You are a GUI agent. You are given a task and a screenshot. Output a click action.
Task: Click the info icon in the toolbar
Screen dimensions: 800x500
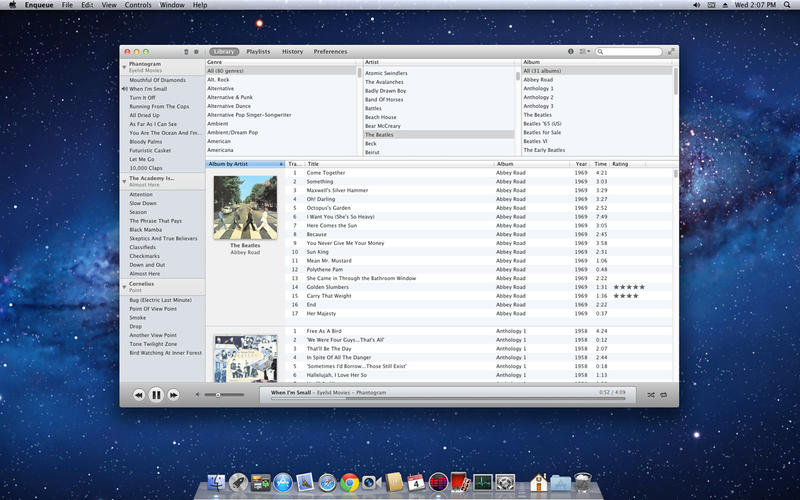pyautogui.click(x=571, y=51)
